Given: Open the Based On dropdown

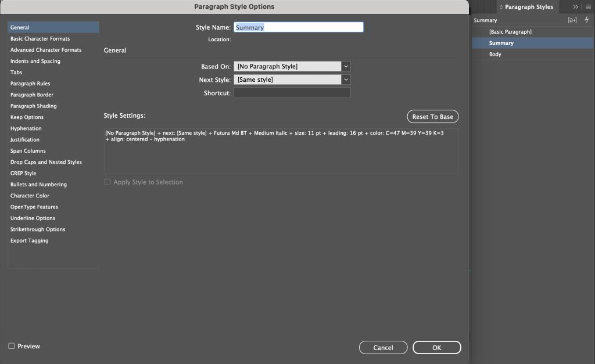Looking at the screenshot, I should 292,66.
